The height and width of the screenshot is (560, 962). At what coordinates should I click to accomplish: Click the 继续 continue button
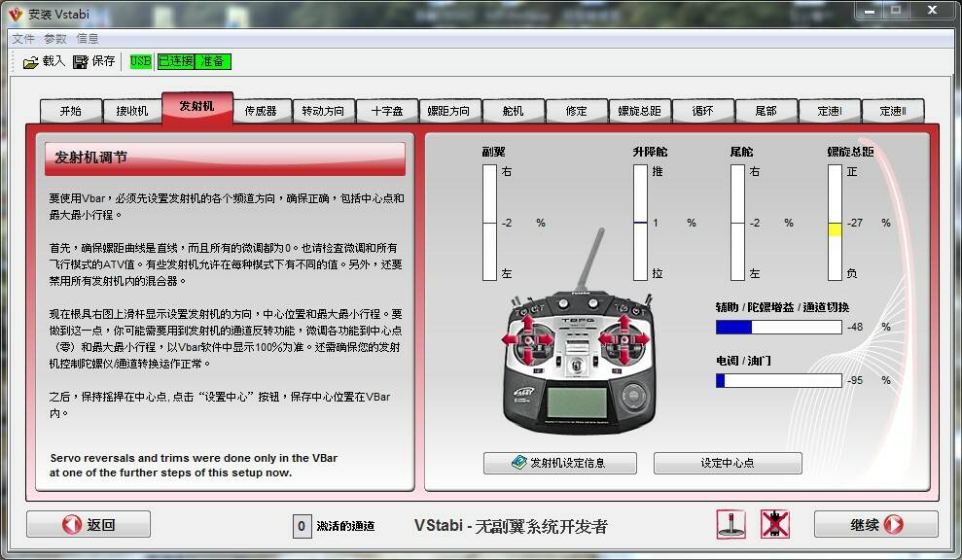[x=876, y=524]
